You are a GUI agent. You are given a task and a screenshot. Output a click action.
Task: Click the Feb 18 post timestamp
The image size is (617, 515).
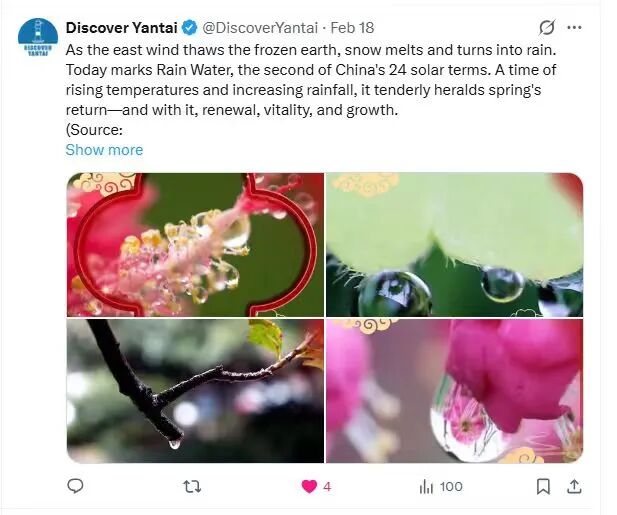pyautogui.click(x=353, y=27)
